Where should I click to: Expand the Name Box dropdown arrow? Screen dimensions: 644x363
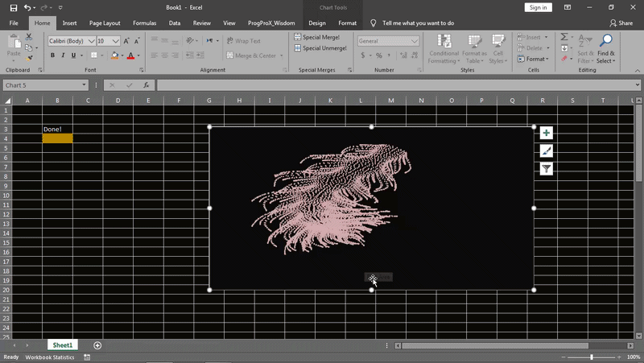[x=84, y=85]
